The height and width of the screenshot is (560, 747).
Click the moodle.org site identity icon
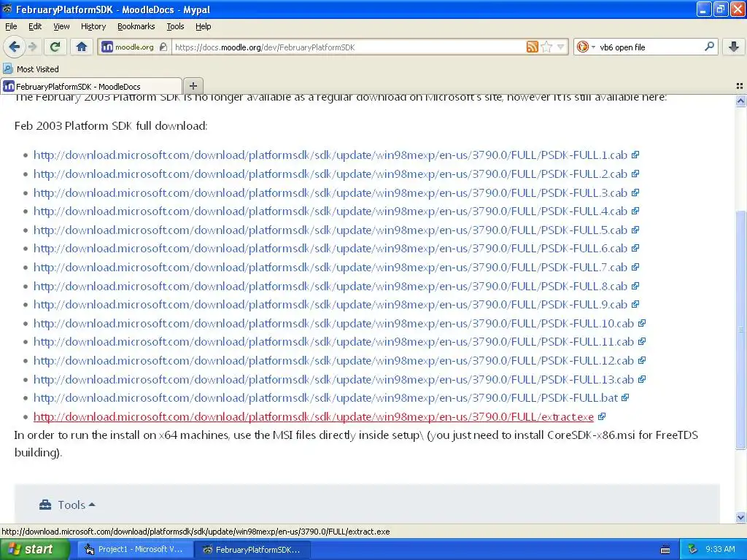108,47
